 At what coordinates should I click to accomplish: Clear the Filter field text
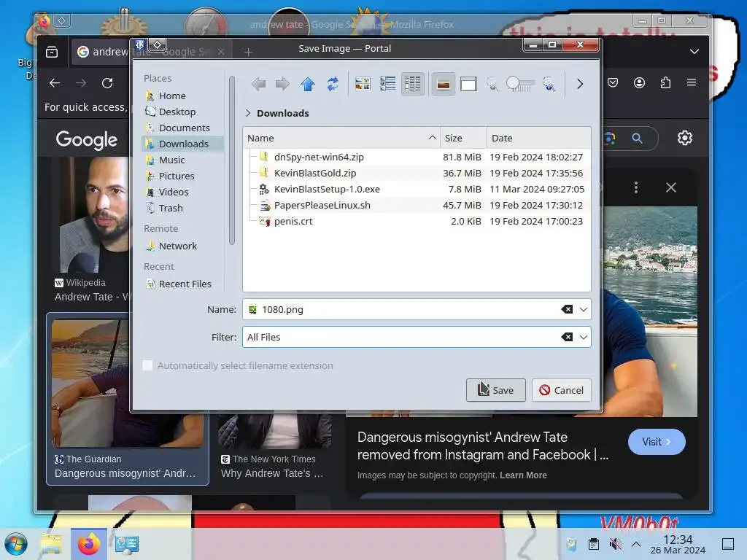(x=567, y=337)
